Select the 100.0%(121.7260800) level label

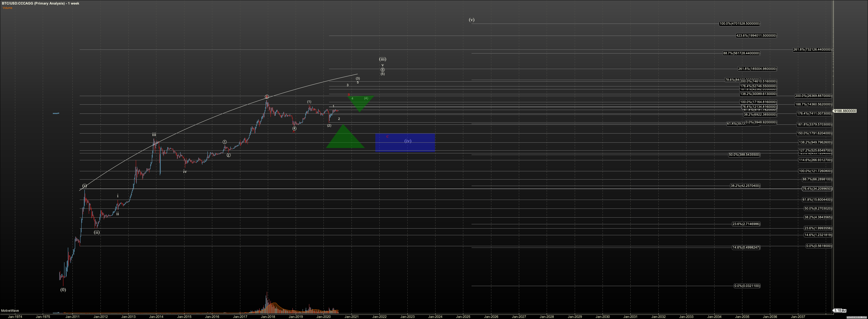click(815, 171)
